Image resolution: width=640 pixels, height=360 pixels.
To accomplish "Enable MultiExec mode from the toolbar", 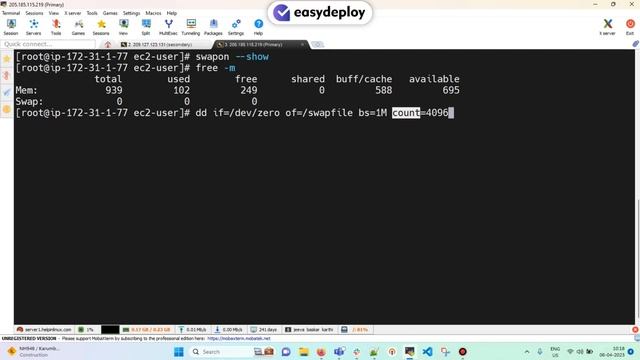I will 168,27.
